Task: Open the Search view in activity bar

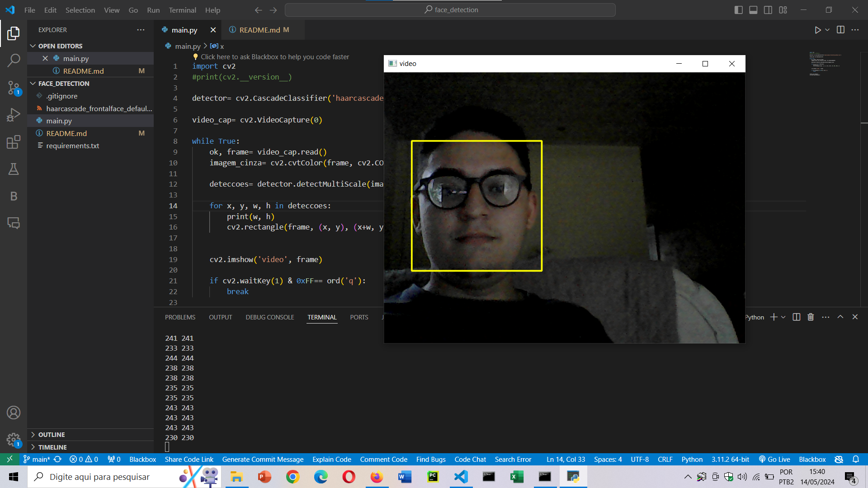Action: [x=14, y=60]
